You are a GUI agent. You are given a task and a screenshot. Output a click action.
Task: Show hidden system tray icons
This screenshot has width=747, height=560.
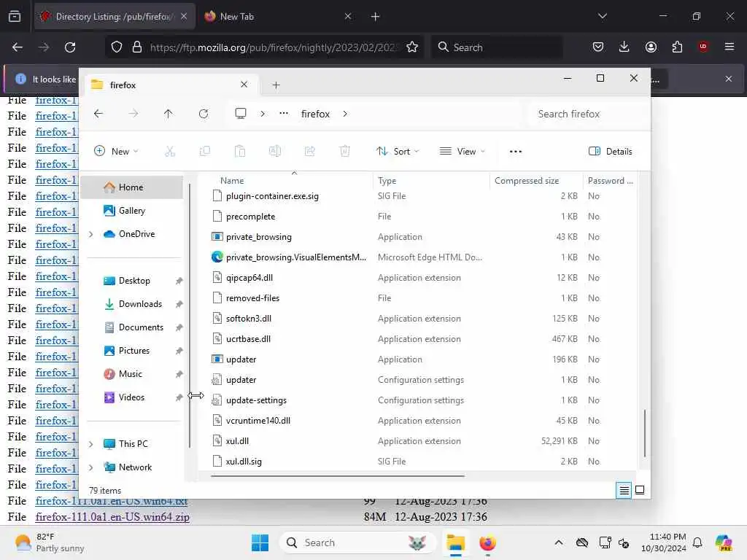coord(559,542)
